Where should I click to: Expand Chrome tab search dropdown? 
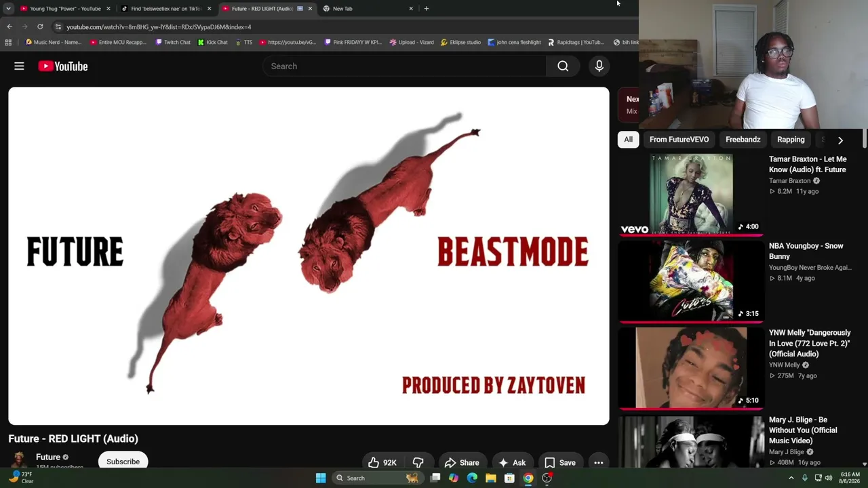pyautogui.click(x=8, y=9)
